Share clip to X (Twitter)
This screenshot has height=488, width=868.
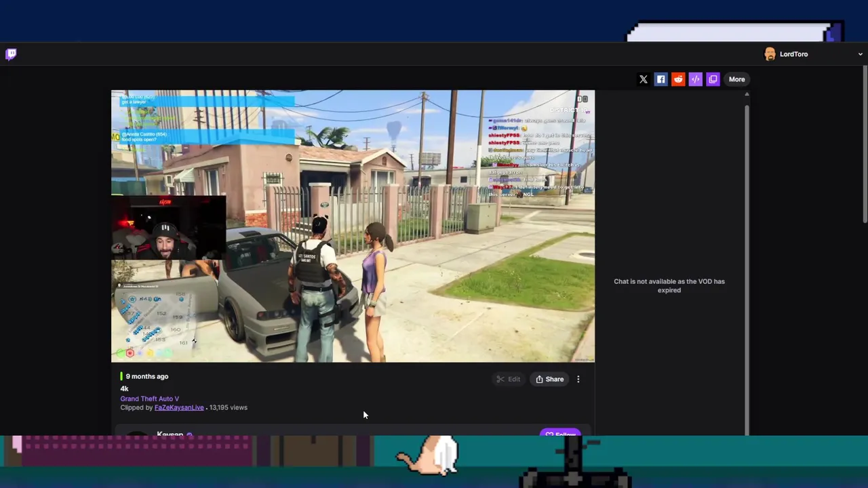click(644, 79)
